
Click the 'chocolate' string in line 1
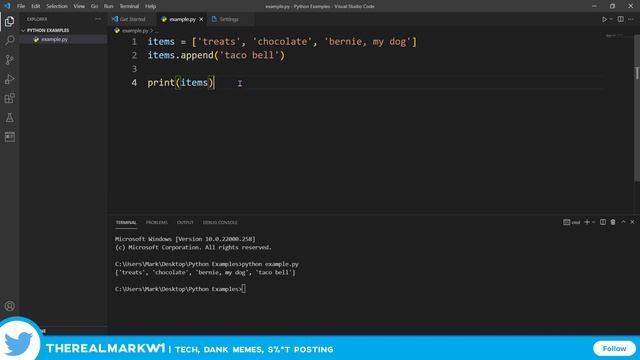[x=282, y=42]
